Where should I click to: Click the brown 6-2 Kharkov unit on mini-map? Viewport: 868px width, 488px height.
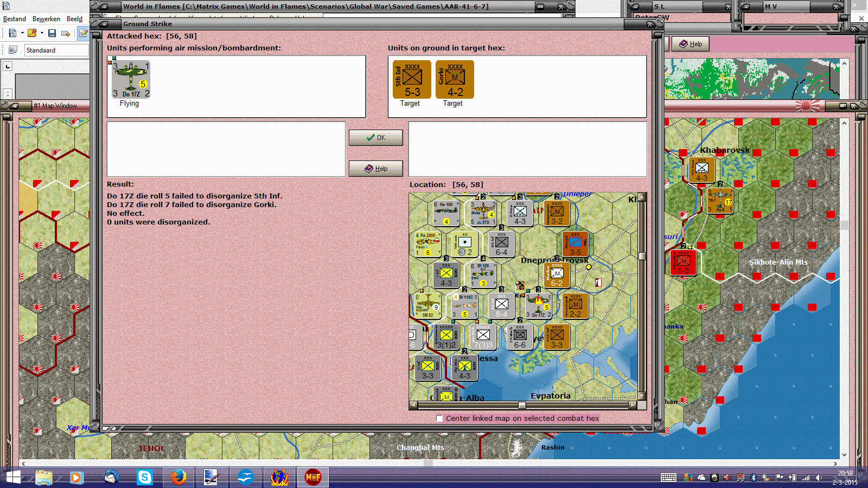557,275
